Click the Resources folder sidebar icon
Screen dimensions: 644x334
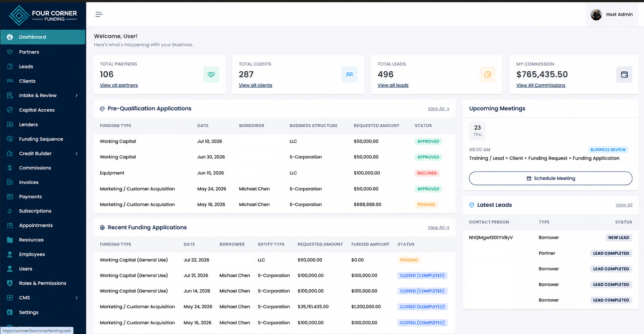pos(10,240)
